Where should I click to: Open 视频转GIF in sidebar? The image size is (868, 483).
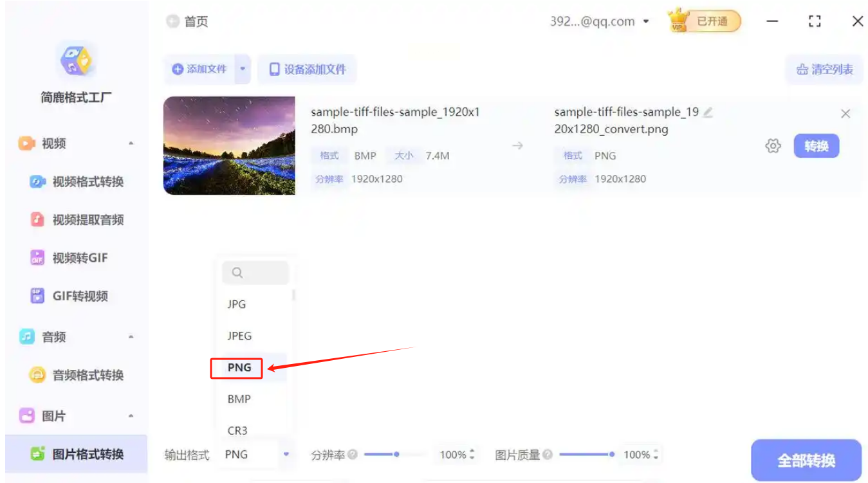click(69, 258)
